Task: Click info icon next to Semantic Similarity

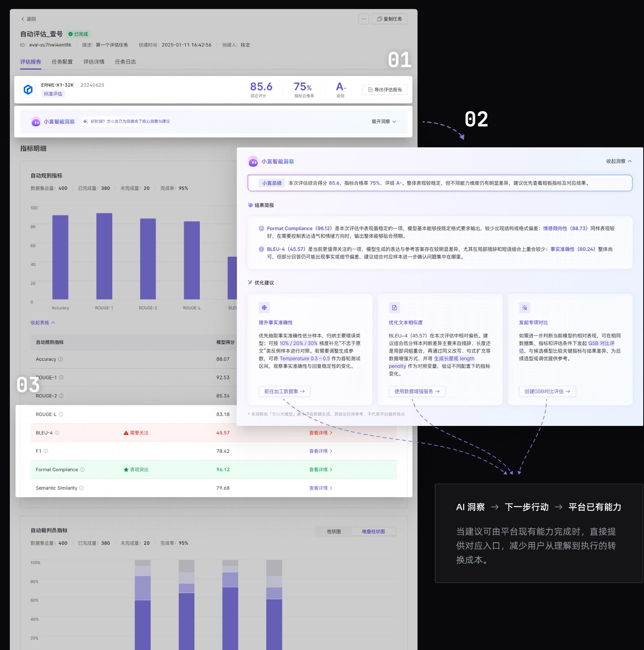Action: pyautogui.click(x=81, y=488)
